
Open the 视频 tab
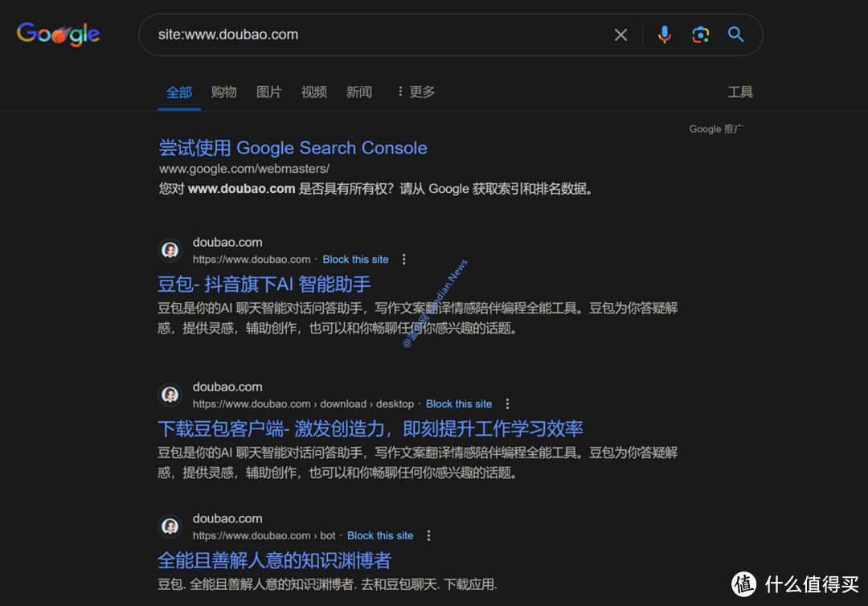(x=314, y=92)
